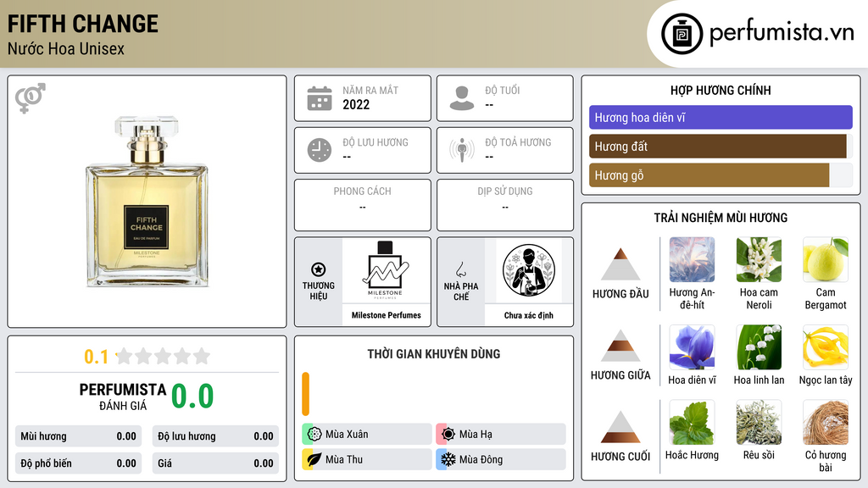Click the Mùa Đông season pill

tap(501, 459)
